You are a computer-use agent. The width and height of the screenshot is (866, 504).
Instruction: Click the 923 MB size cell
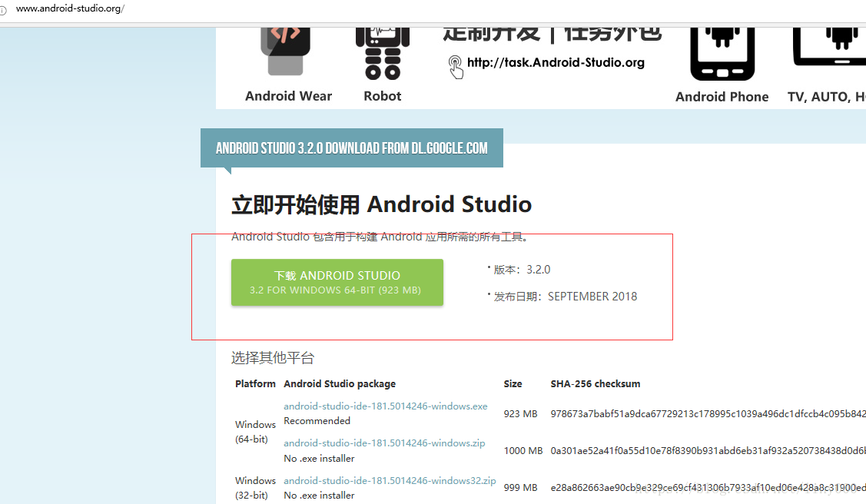[520, 413]
